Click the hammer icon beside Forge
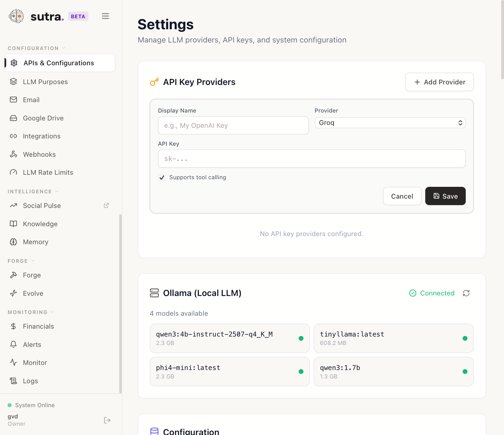Image resolution: width=504 pixels, height=435 pixels. 13,275
